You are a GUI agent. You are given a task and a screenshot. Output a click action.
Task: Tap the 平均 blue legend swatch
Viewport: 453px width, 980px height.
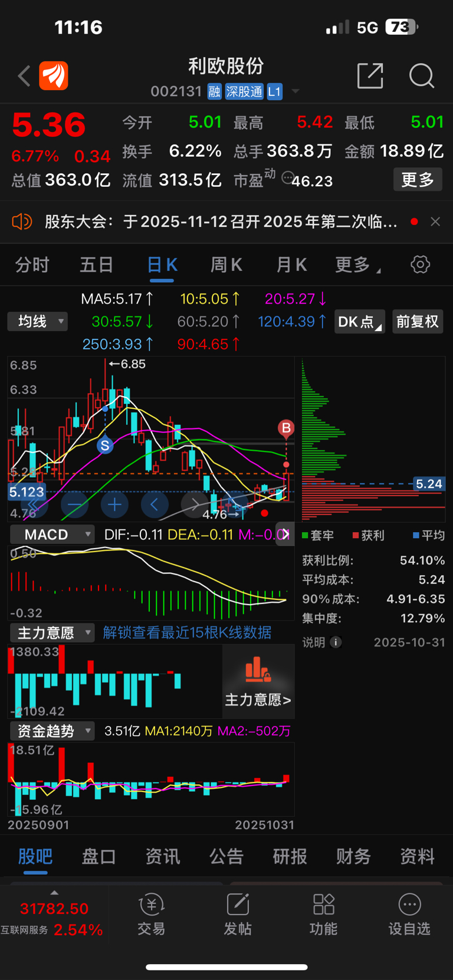(x=416, y=535)
